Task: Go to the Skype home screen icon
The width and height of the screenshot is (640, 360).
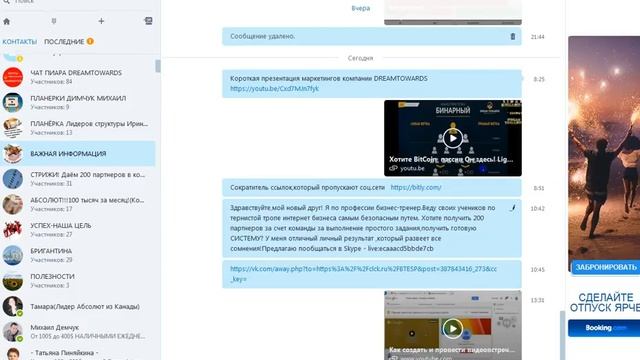Action: tap(7, 21)
